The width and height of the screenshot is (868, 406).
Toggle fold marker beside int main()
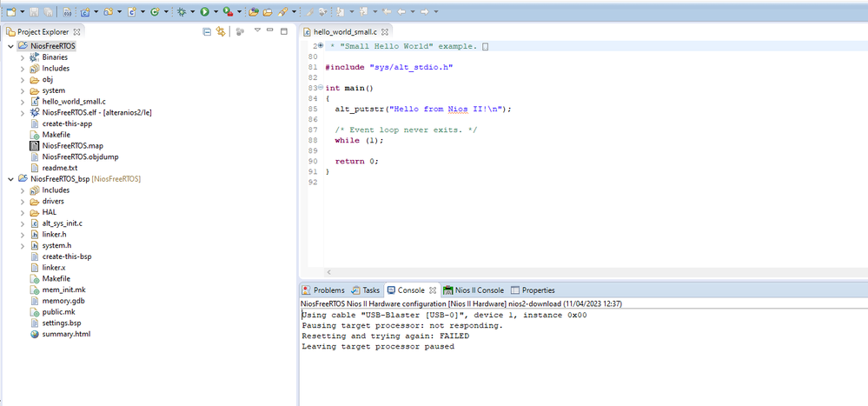(321, 88)
